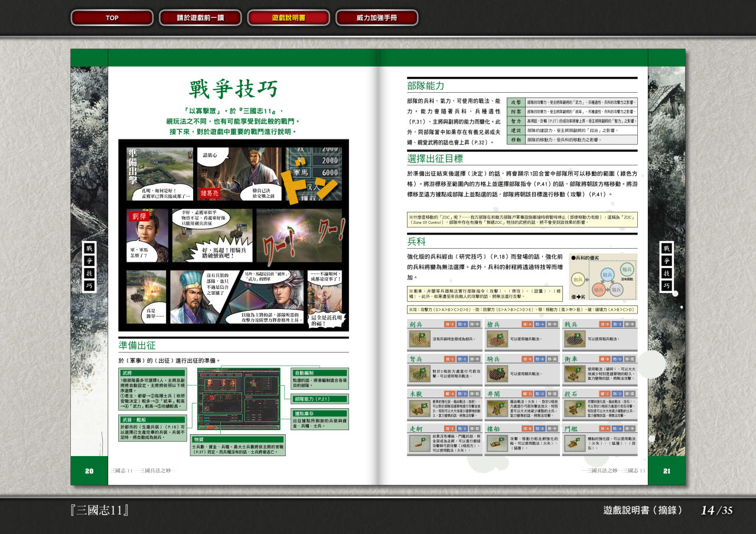756x534 pixels.
Task: Click the 建設 row in ability table
Action: [x=572, y=131]
